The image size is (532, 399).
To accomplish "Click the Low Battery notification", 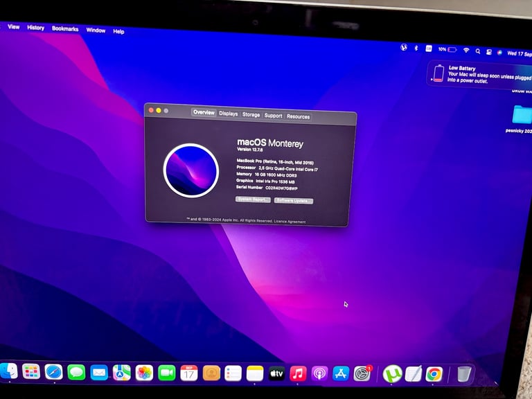I will point(479,74).
